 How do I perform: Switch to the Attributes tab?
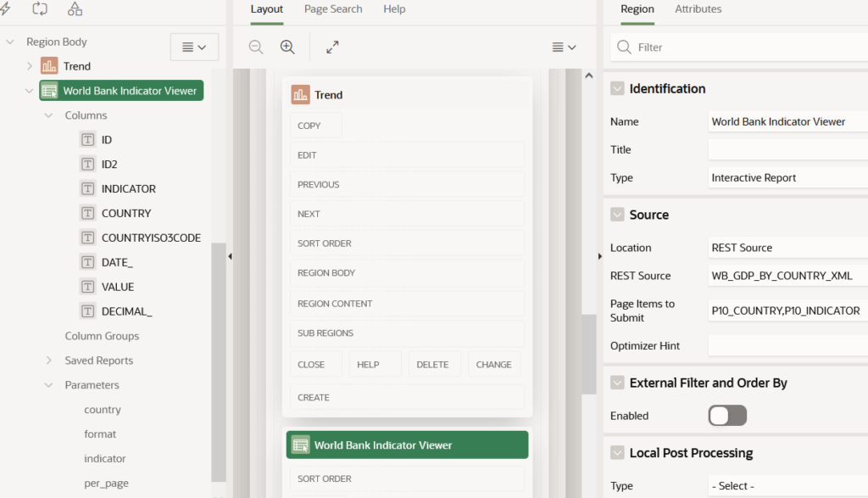click(x=698, y=9)
